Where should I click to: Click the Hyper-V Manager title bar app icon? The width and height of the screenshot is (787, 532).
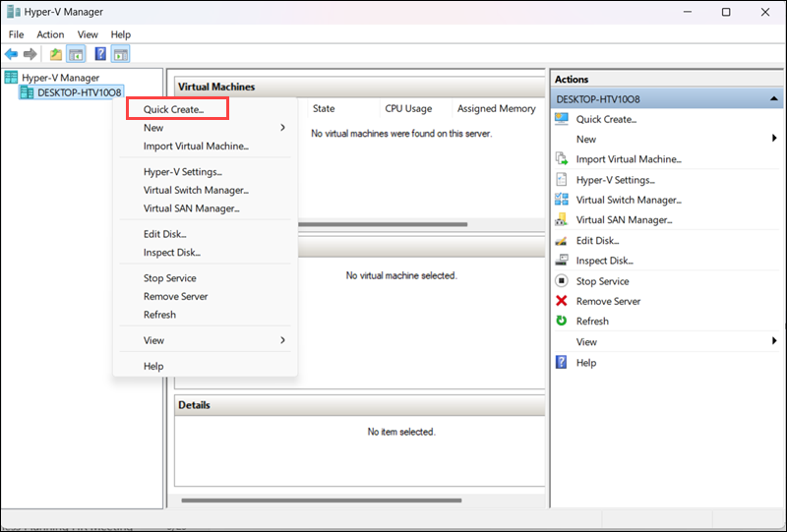pyautogui.click(x=14, y=12)
